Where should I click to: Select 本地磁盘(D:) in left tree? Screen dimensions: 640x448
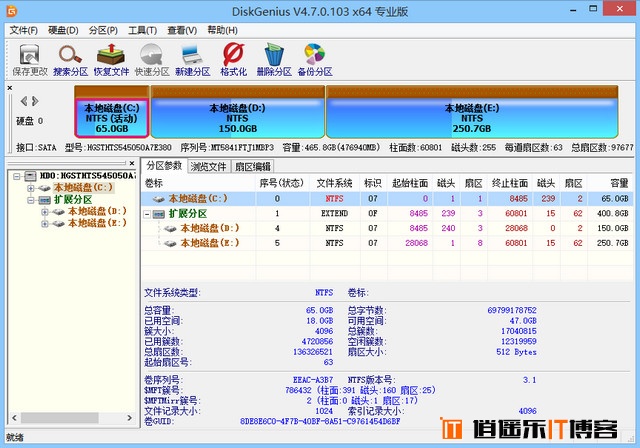97,211
